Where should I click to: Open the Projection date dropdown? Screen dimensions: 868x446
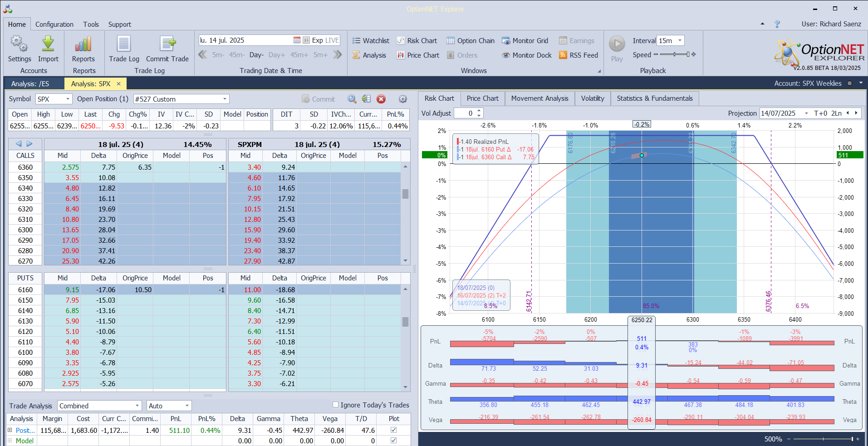click(x=806, y=113)
